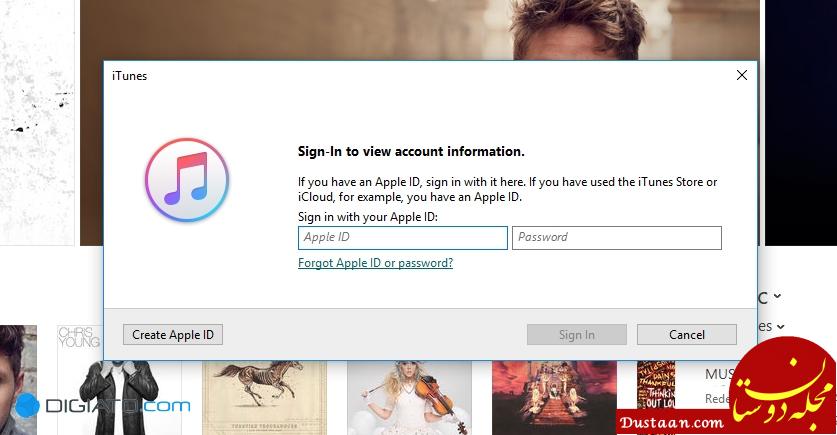Cancel the sign-in dialog
Image resolution: width=837 pixels, height=435 pixels.
[x=686, y=335]
